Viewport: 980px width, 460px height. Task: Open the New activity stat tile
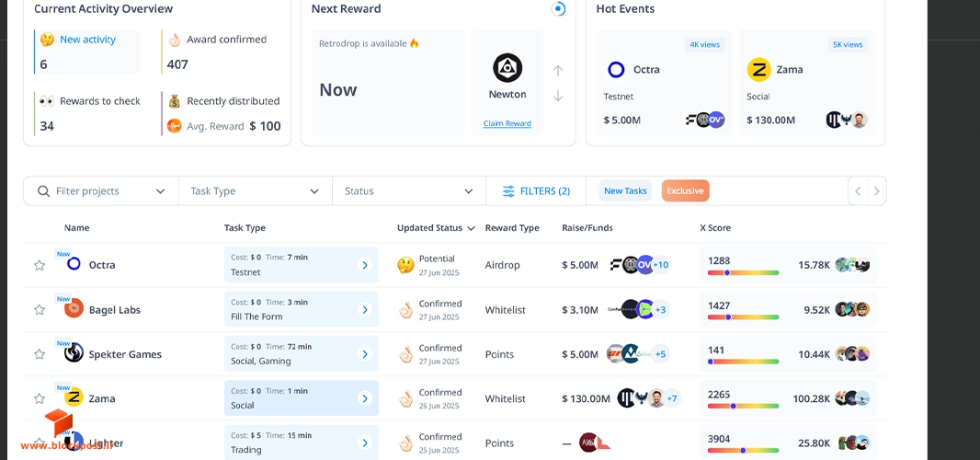tap(87, 52)
